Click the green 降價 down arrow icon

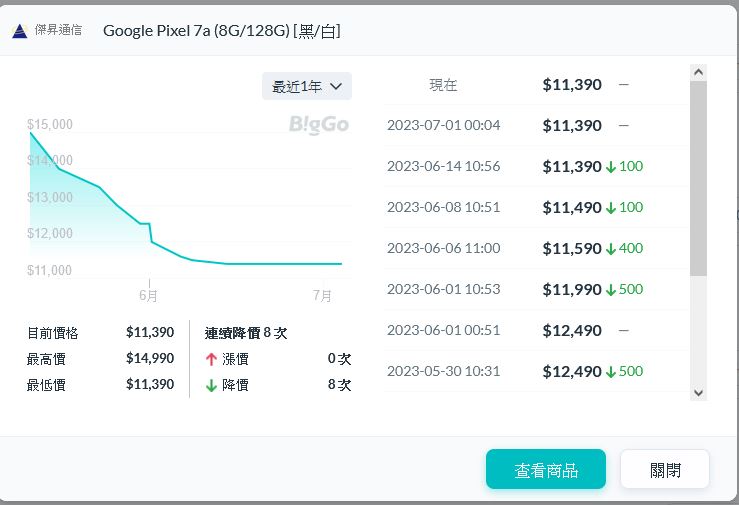[x=211, y=385]
